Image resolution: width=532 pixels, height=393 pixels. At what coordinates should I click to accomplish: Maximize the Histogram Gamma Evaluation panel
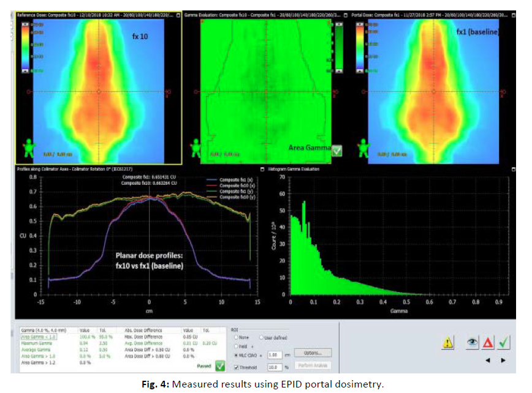(514, 168)
